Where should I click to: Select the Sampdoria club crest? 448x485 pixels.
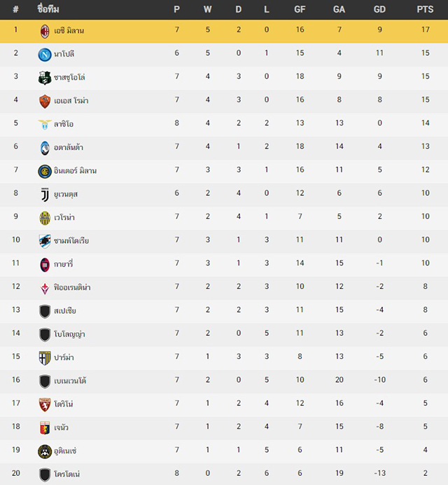[45, 241]
